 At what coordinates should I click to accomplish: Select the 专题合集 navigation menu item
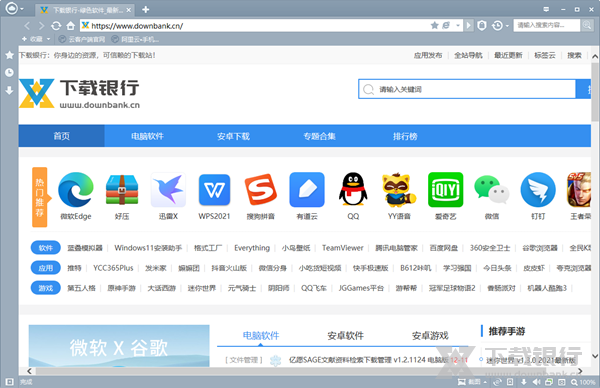(320, 136)
